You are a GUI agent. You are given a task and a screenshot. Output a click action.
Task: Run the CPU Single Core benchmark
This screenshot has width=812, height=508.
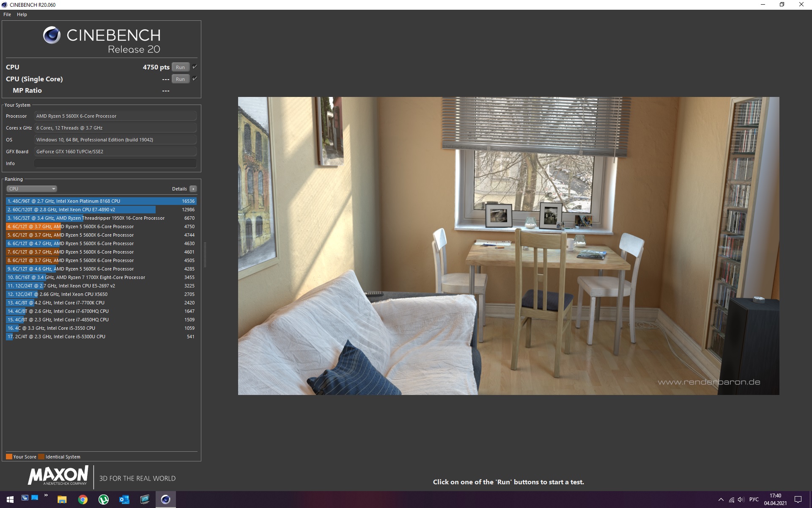click(180, 79)
